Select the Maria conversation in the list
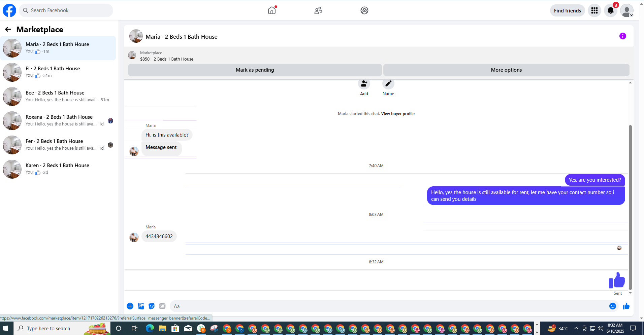644x335 pixels. click(x=58, y=48)
